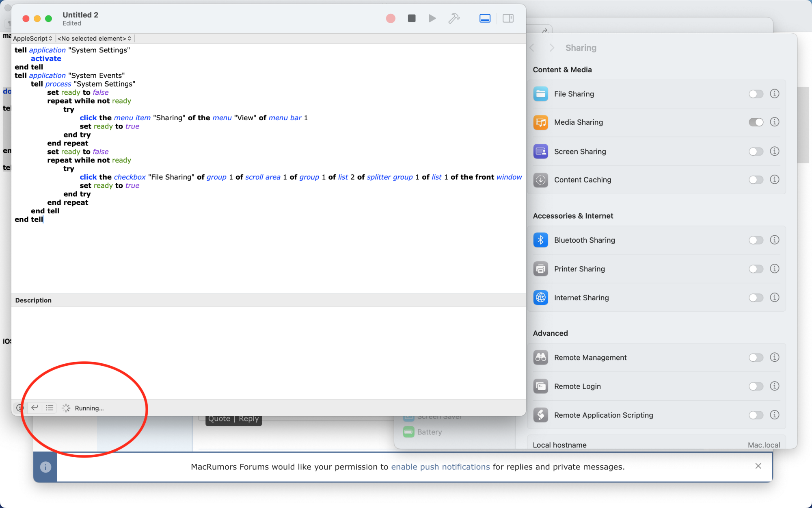Click the Compile/build hammer icon
Viewport: 812px width, 508px height.
coord(454,18)
